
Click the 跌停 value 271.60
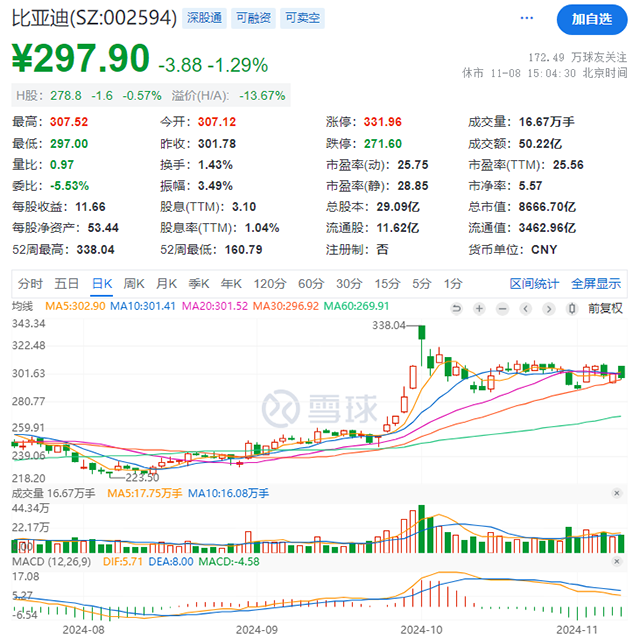[382, 144]
